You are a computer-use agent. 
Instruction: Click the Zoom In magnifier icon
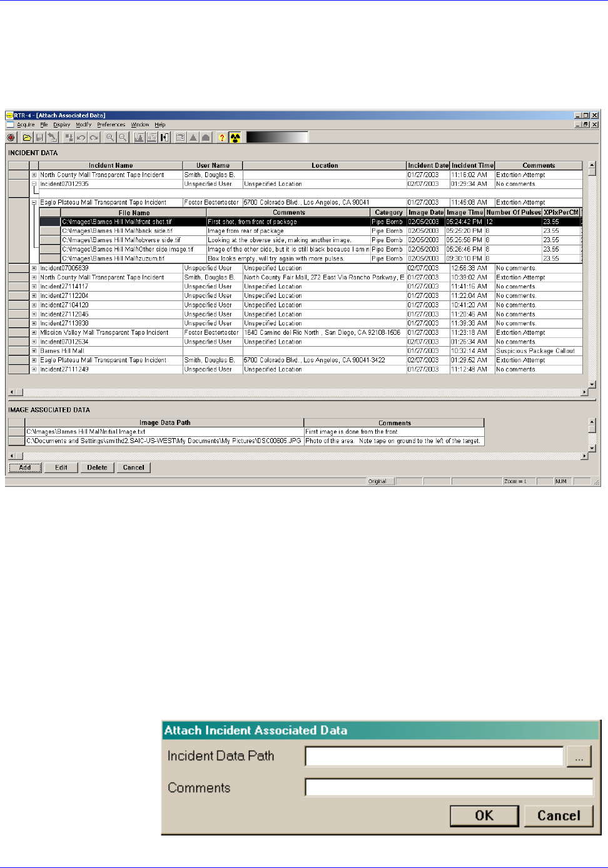click(x=110, y=138)
